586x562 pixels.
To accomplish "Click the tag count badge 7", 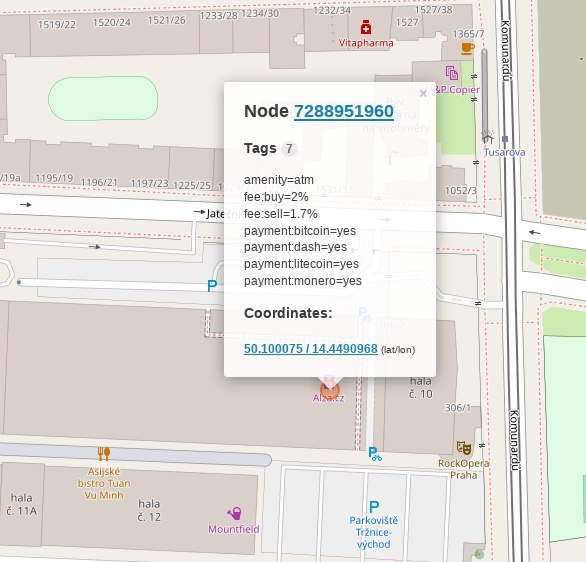I will (x=289, y=149).
